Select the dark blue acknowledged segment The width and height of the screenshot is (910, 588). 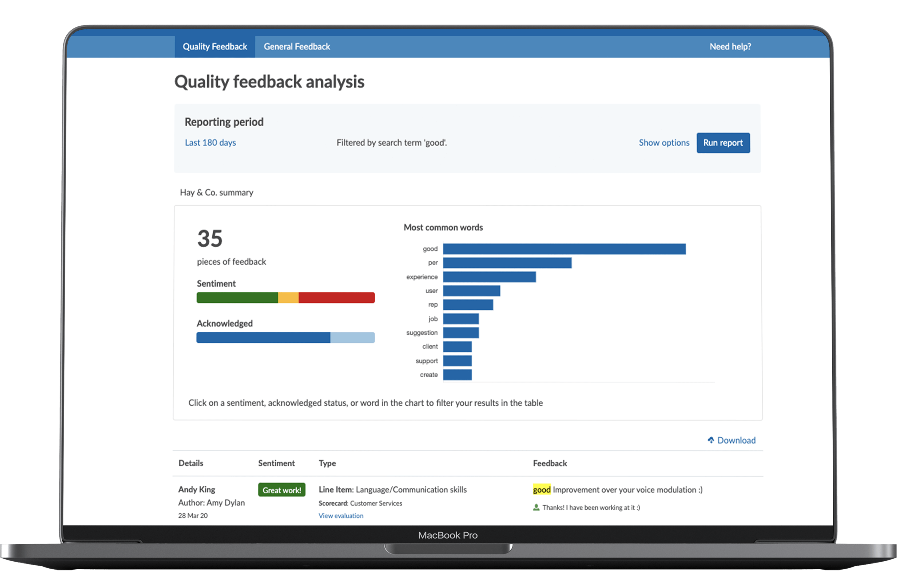(x=263, y=338)
